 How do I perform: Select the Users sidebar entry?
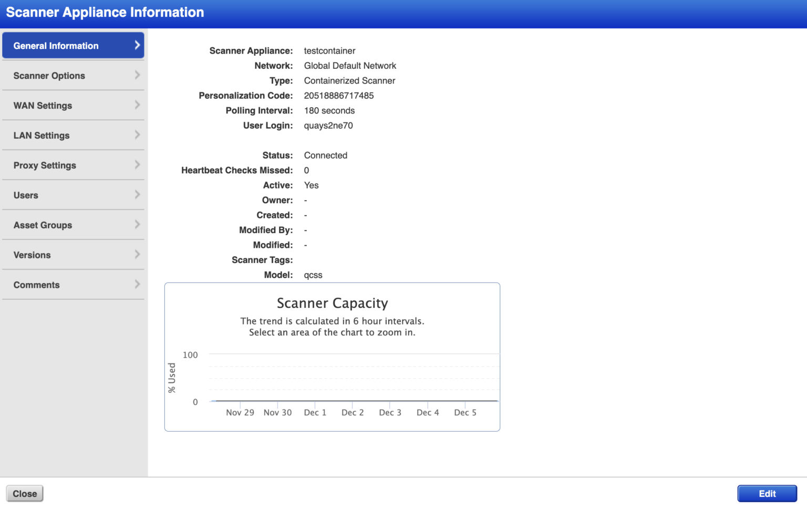click(x=63, y=195)
